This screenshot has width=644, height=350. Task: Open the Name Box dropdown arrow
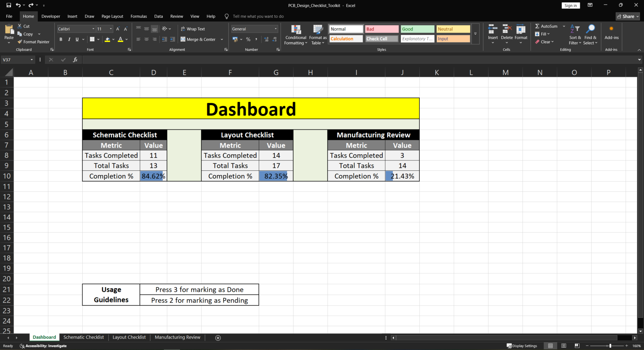coord(32,60)
